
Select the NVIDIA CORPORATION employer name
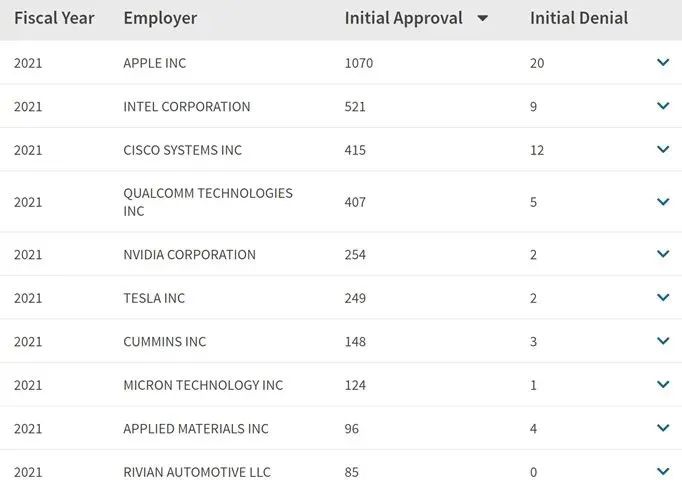189,254
